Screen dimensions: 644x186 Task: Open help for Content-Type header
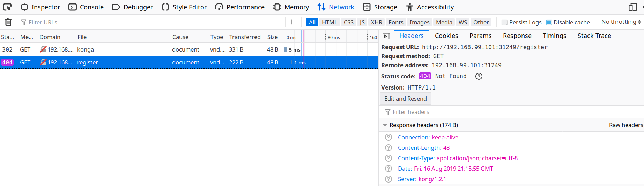pos(388,158)
